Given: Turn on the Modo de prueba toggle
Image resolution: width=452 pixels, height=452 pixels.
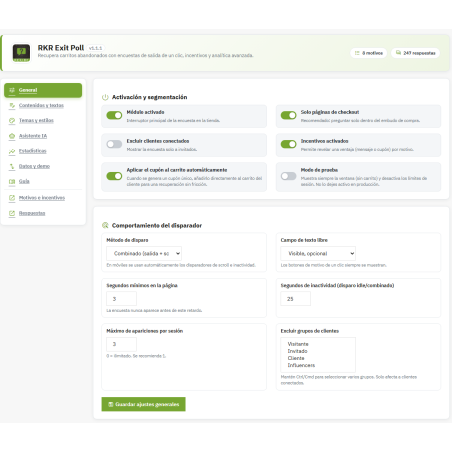Looking at the screenshot, I should click(289, 176).
